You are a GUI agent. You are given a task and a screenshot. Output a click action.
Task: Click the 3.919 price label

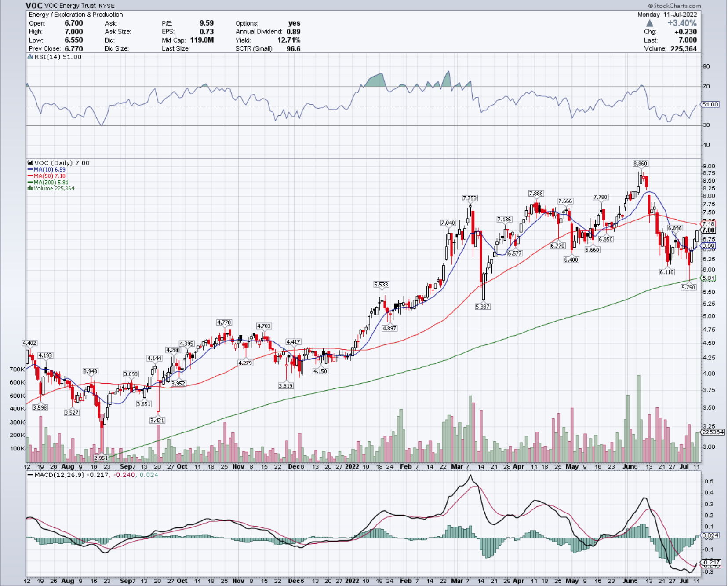tap(285, 386)
